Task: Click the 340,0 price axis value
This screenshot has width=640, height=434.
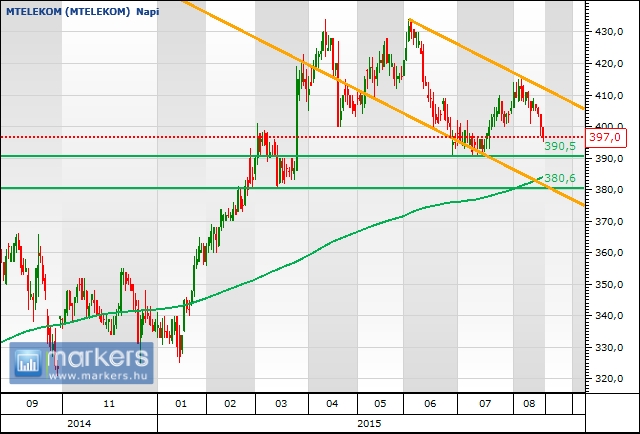Action: pyautogui.click(x=608, y=316)
